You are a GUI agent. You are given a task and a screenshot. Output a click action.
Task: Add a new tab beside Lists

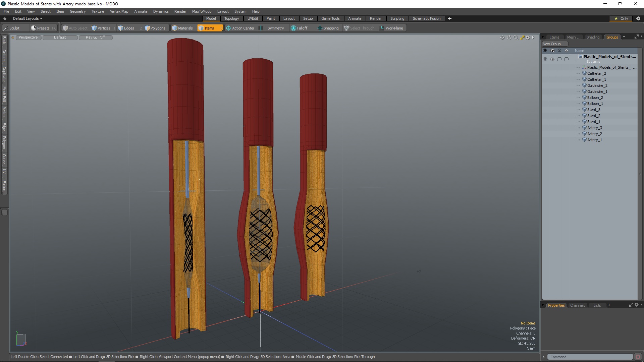tap(609, 305)
